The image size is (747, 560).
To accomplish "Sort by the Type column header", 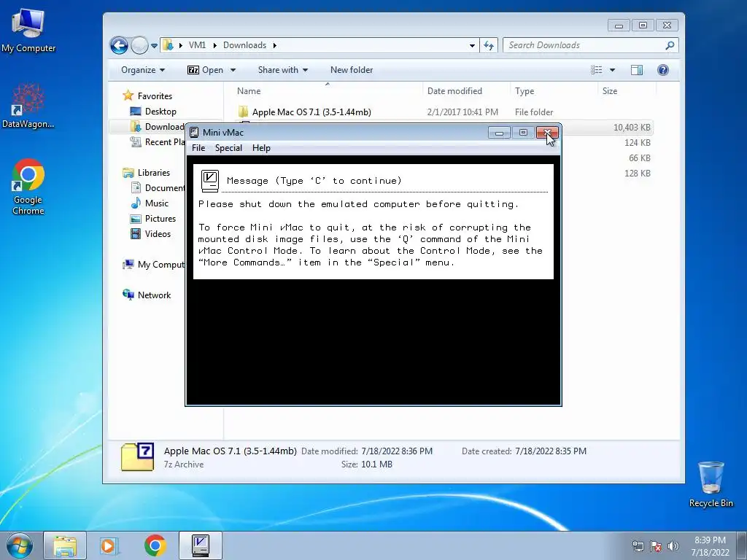I will (x=554, y=91).
